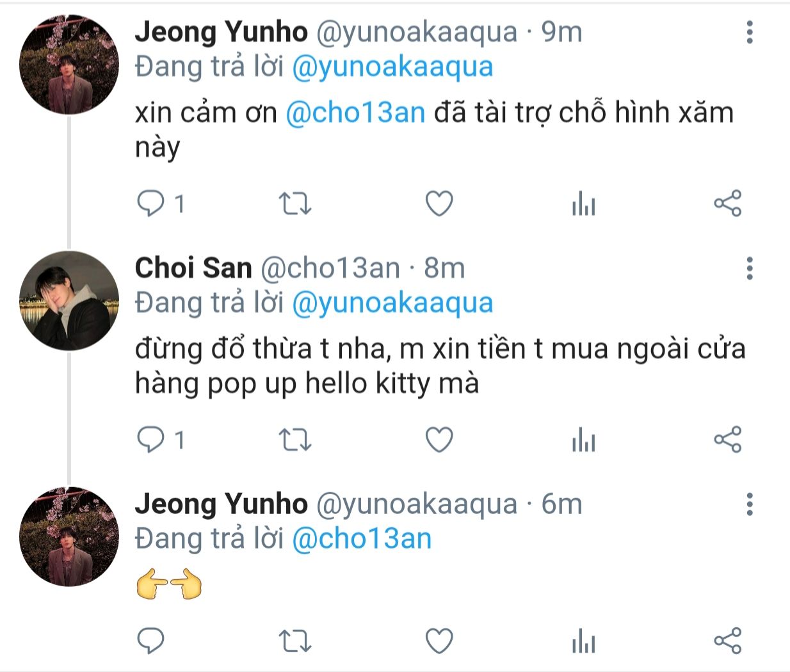
Task: Open more options on the 6m tweet
Action: point(749,504)
